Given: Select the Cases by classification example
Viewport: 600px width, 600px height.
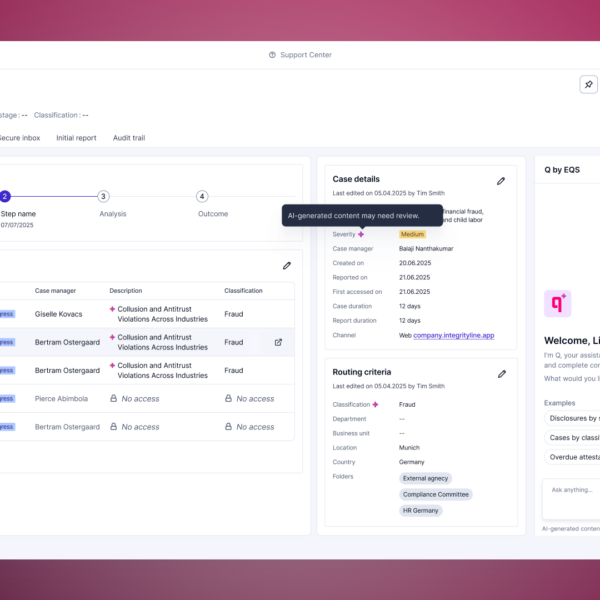Looking at the screenshot, I should point(572,438).
